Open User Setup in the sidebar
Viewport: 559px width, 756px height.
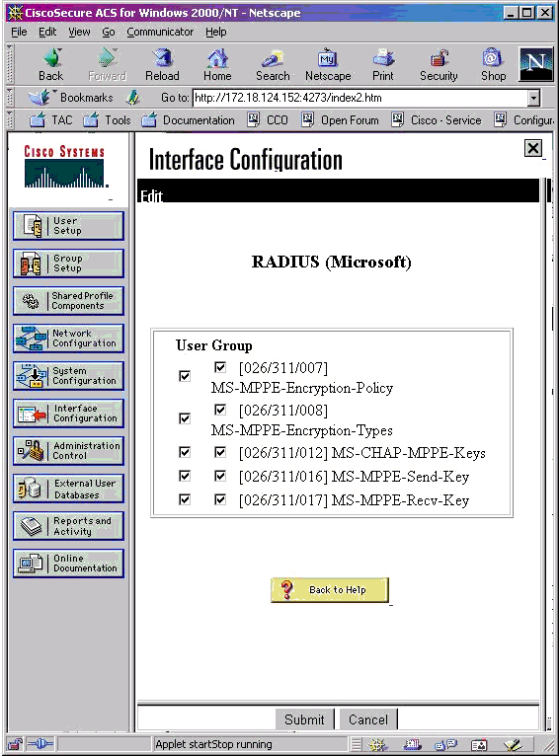pos(68,226)
